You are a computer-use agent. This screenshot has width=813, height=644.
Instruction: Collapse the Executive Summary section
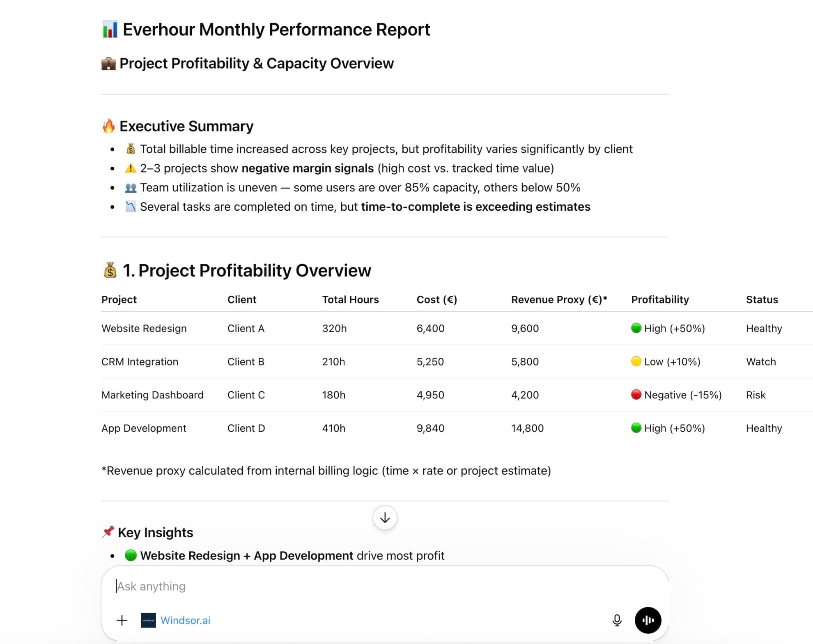(186, 126)
